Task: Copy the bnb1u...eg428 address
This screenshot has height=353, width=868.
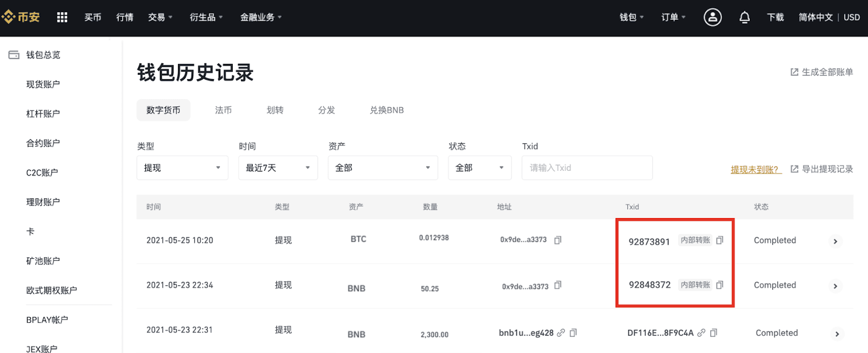Action: point(573,333)
